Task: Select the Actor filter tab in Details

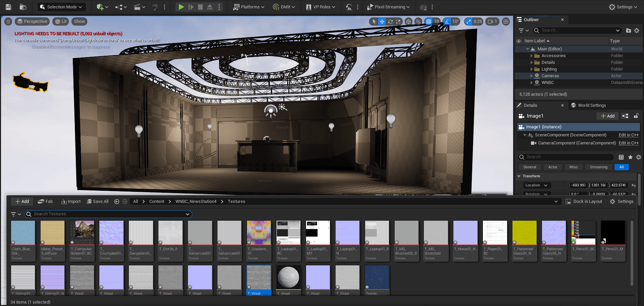Action: click(552, 167)
